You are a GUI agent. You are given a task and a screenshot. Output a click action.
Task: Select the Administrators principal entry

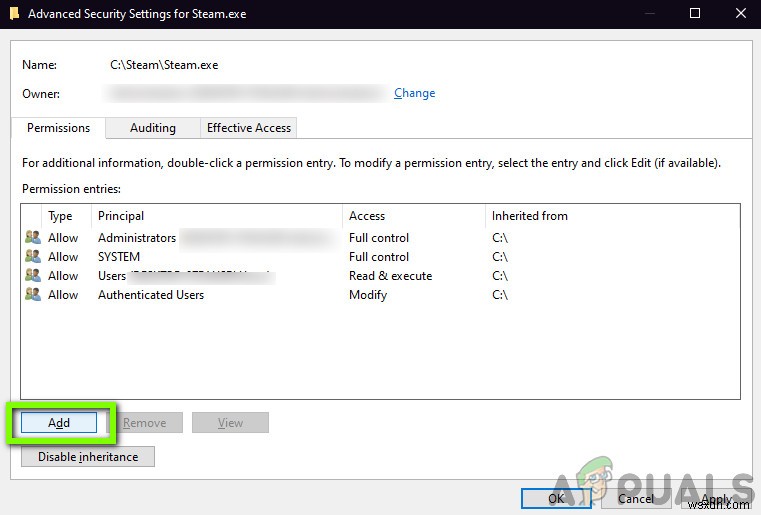pyautogui.click(x=137, y=237)
